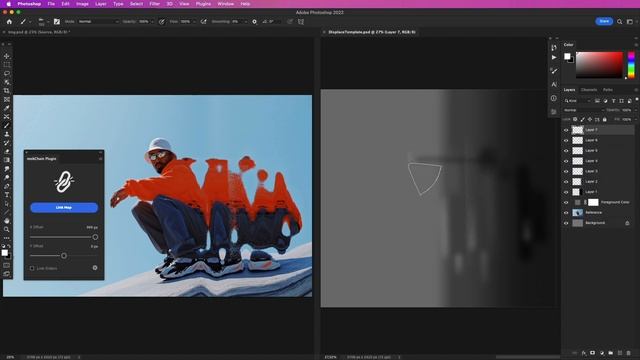Hide the Background layer
The height and width of the screenshot is (360, 640).
click(566, 223)
